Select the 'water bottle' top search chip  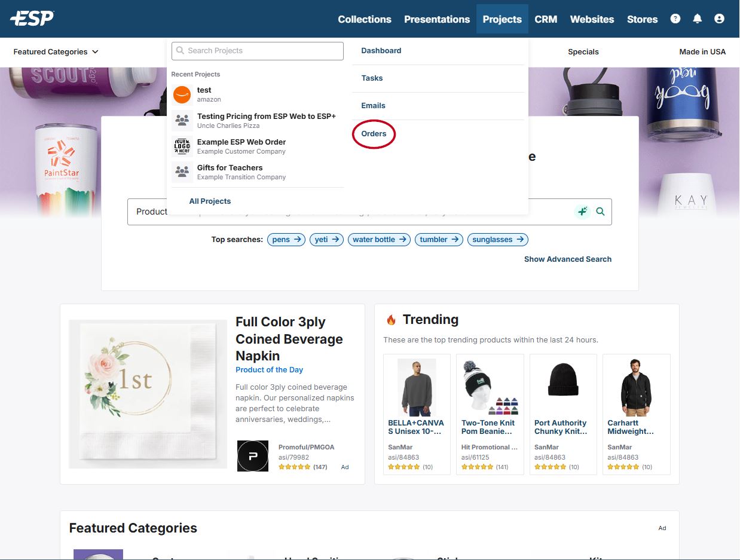pyautogui.click(x=379, y=240)
